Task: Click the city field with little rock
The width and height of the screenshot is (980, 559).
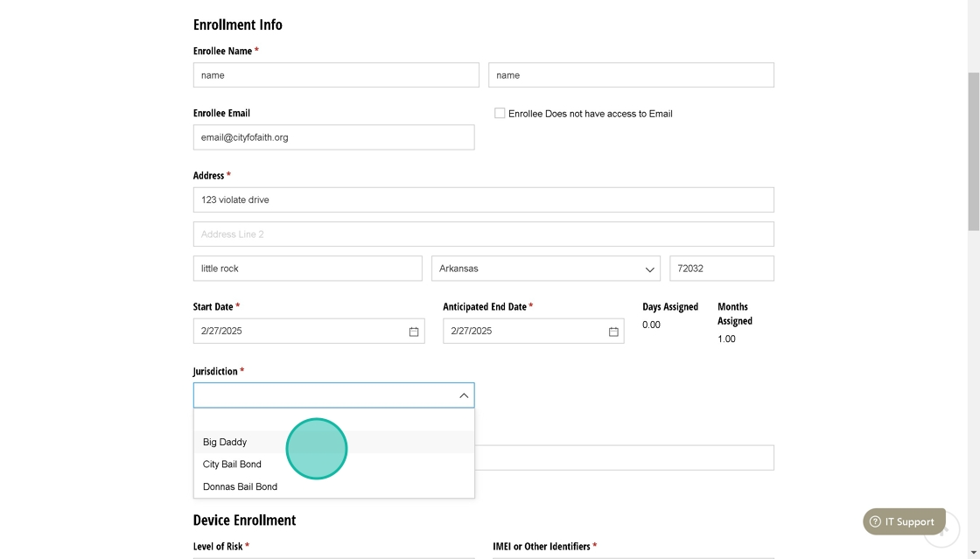Action: pos(307,269)
